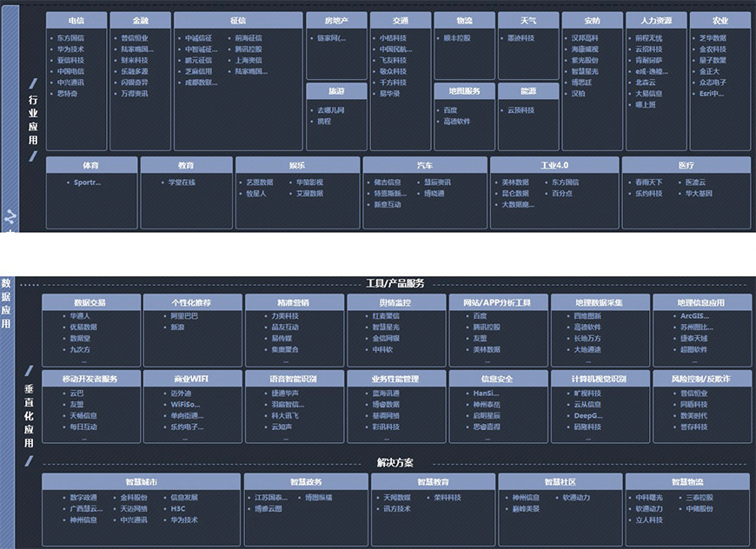The height and width of the screenshot is (549, 756).
Task: Open the 去哪儿网 link
Action: pos(330,110)
